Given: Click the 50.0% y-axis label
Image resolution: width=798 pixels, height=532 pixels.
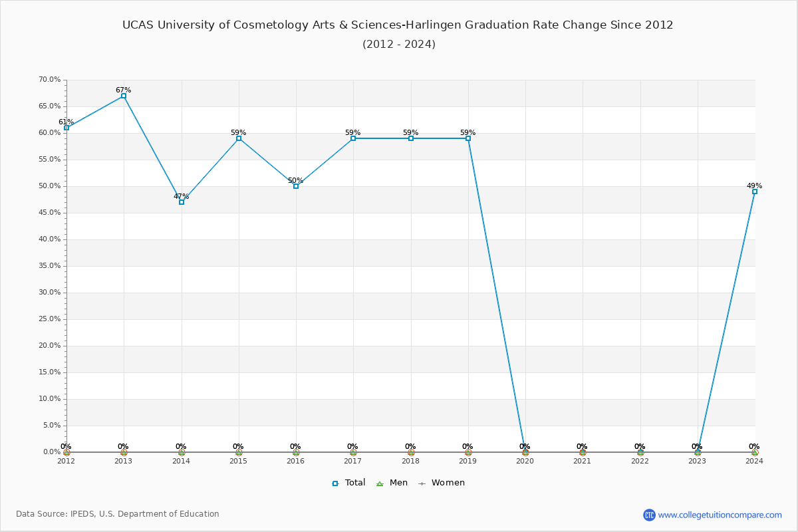Looking at the screenshot, I should tap(49, 186).
